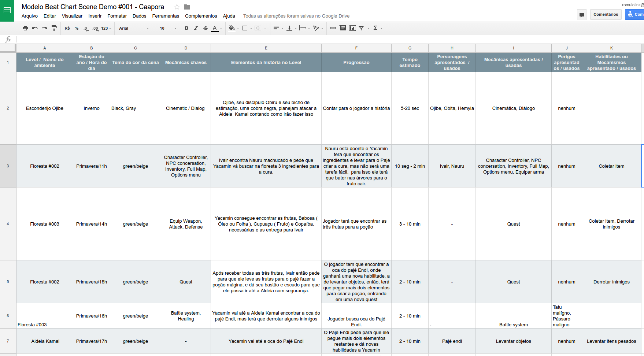644x356 pixels.
Task: Open functions dropdown arrow
Action: coord(382,28)
